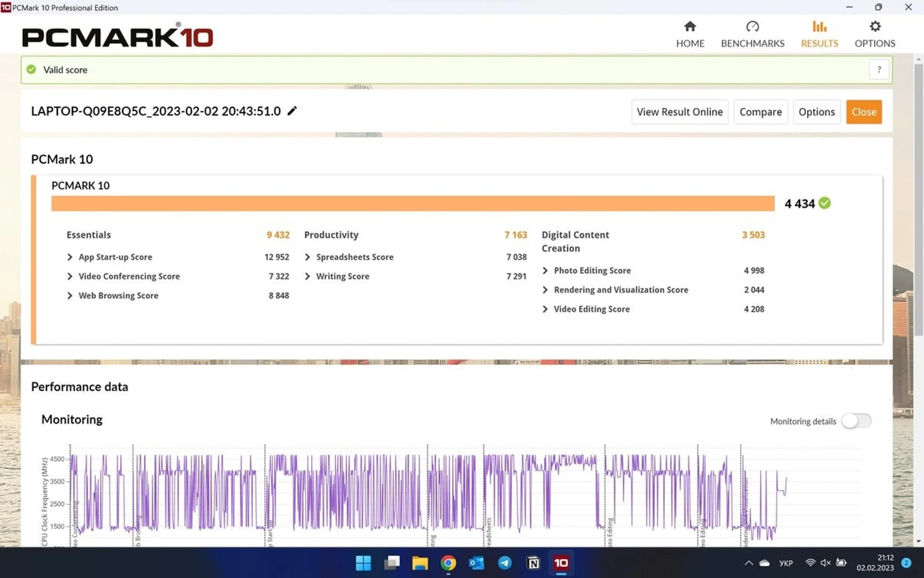The width and height of the screenshot is (924, 578).
Task: Open Wi-Fi network tray icon
Action: pyautogui.click(x=810, y=563)
